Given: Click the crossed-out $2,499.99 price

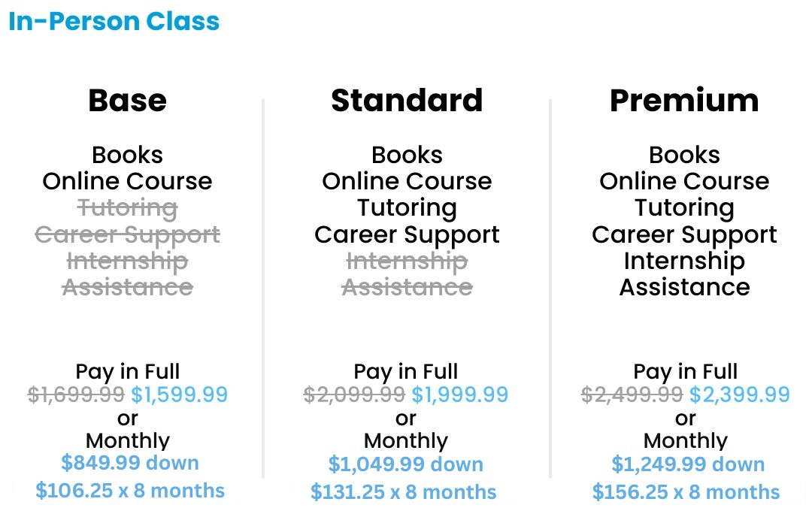Looking at the screenshot, I should 632,394.
